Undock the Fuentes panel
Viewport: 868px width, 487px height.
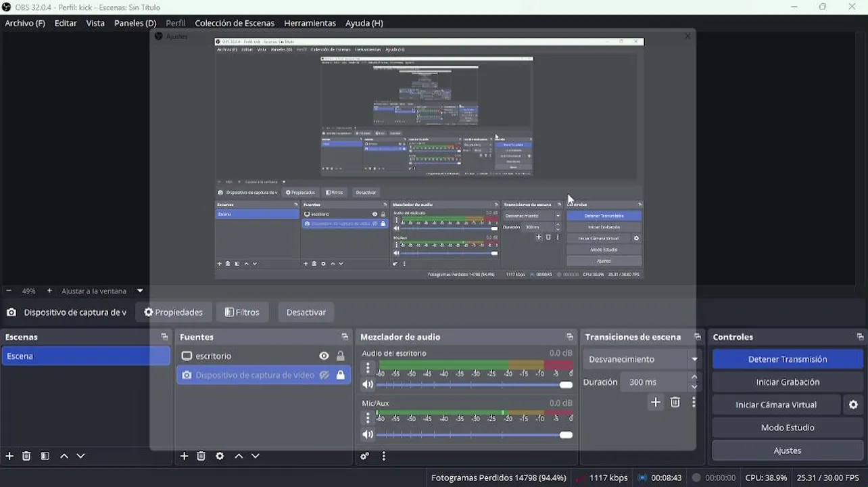pos(345,337)
